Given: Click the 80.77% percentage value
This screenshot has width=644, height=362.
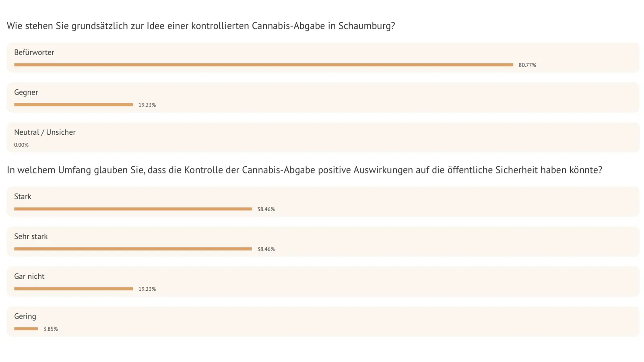Looking at the screenshot, I should click(527, 65).
